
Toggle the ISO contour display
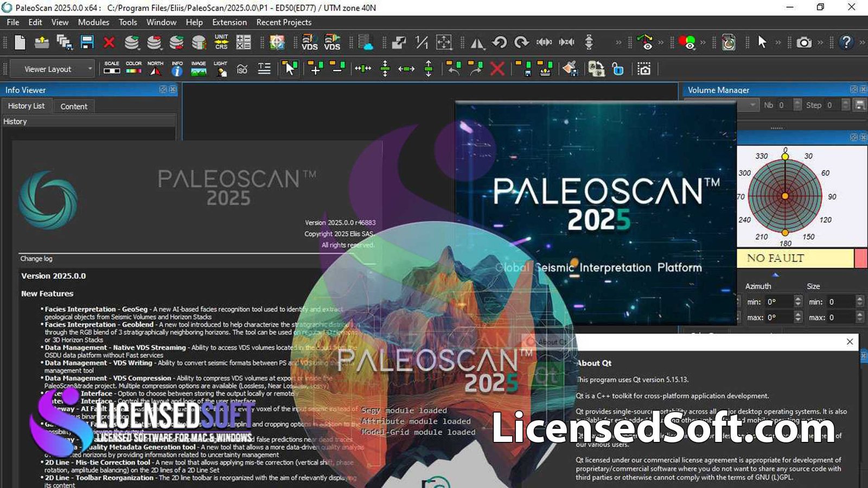click(242, 69)
